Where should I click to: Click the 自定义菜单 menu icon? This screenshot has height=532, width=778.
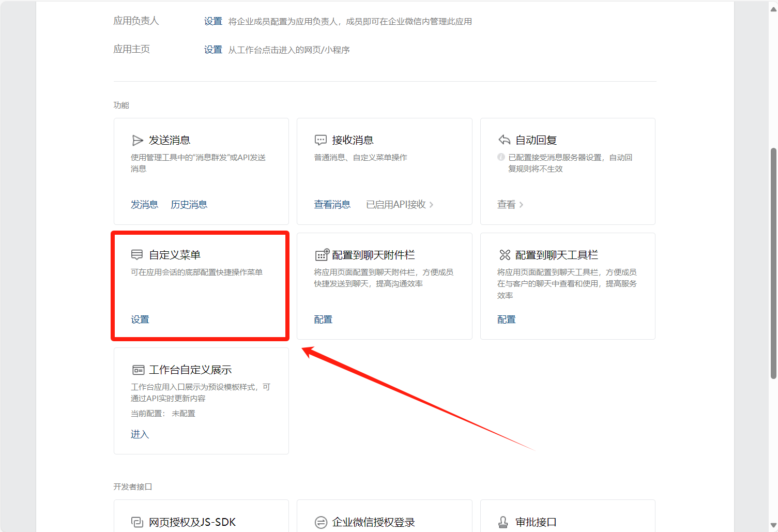pos(137,255)
